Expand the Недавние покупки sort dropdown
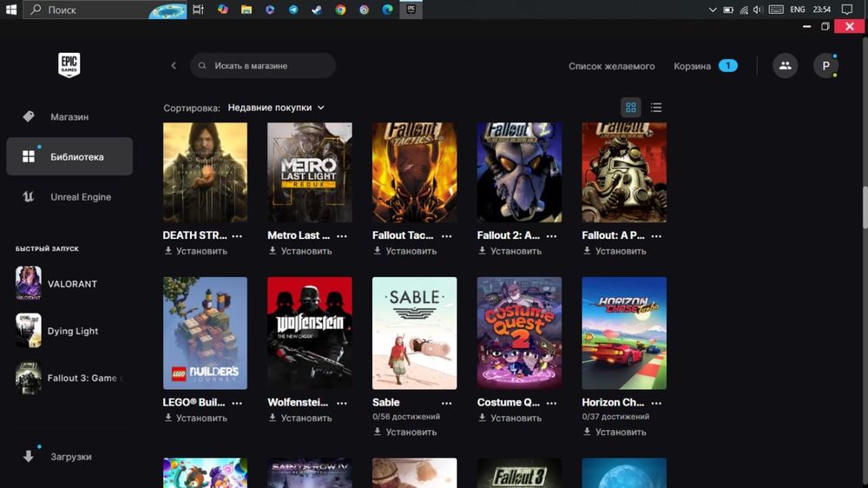 tap(276, 108)
